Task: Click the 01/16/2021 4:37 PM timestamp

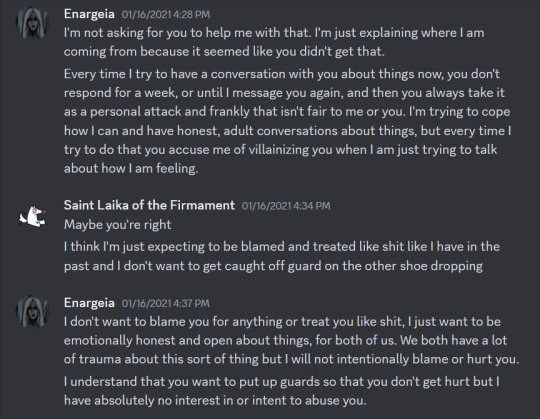Action: pos(166,303)
